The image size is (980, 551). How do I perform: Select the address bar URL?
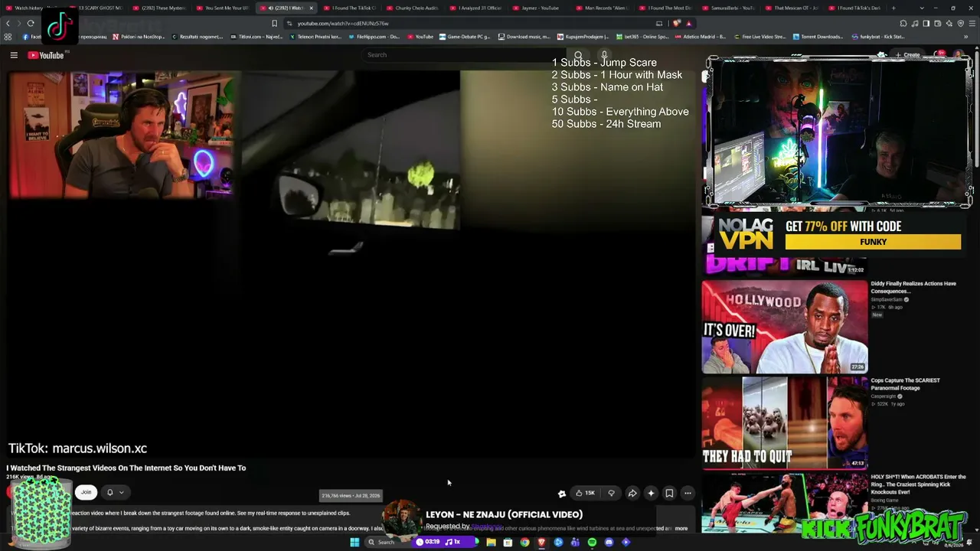tap(343, 23)
